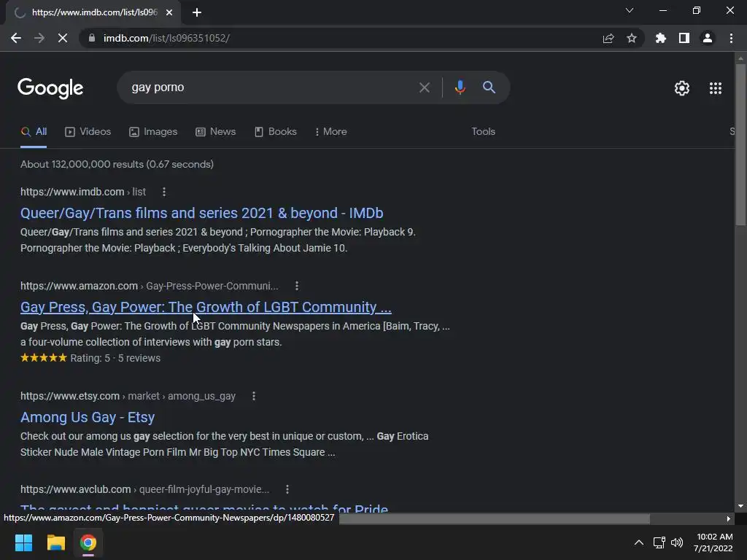Viewport: 747px width, 560px height.
Task: Show hidden system tray icons
Action: click(639, 542)
